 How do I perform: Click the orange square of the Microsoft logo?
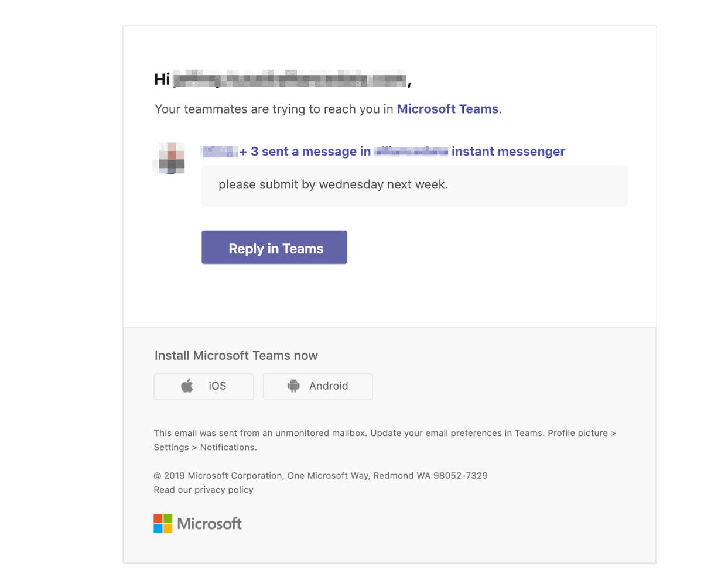[x=157, y=518]
